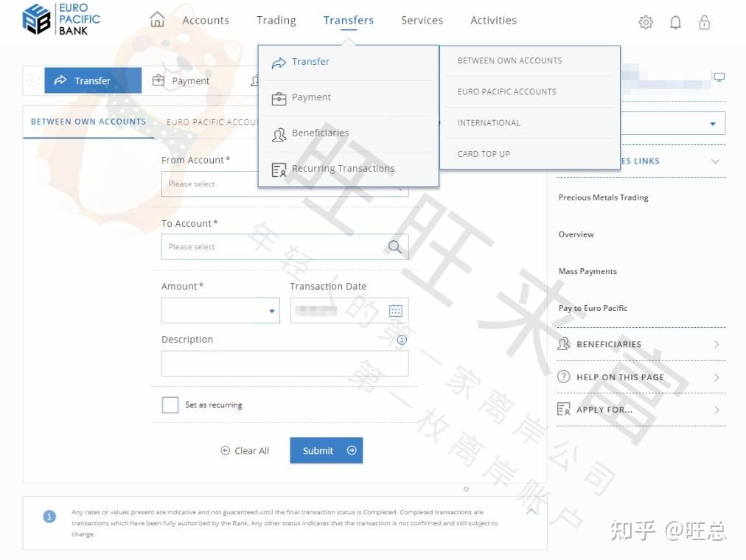
Task: Click the back arrow circle beside Transfer tab
Action: tap(33, 80)
